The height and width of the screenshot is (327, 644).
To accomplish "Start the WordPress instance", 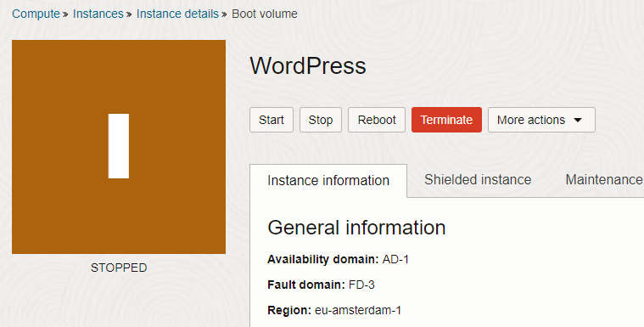I will [272, 120].
